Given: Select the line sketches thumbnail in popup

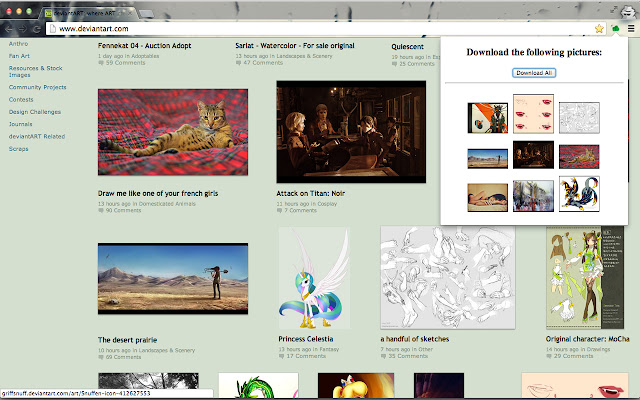Looking at the screenshot, I should [579, 118].
